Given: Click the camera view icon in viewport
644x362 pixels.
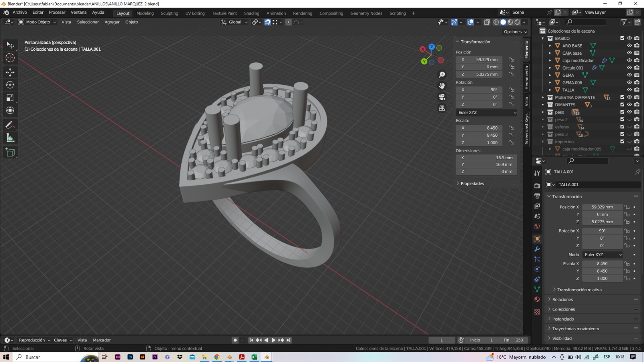Looking at the screenshot, I should tap(442, 97).
